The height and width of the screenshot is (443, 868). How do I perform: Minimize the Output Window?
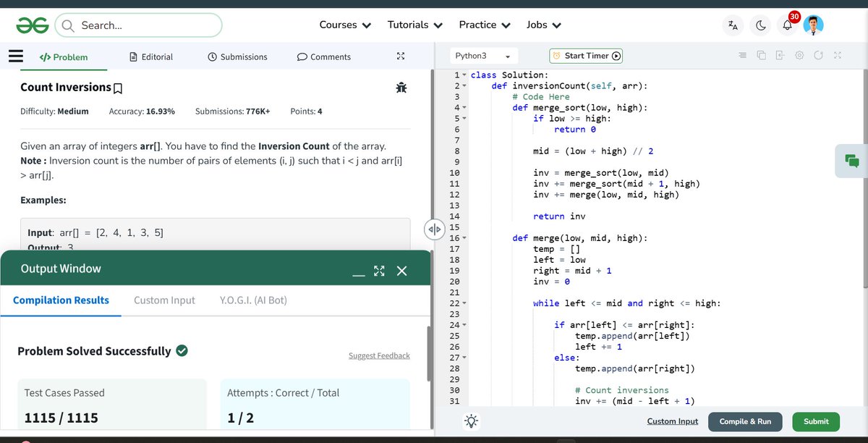[x=358, y=275]
